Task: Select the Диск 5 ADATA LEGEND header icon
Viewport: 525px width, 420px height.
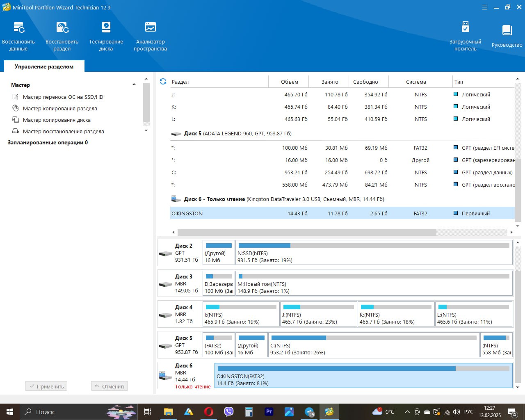Action: tap(176, 134)
